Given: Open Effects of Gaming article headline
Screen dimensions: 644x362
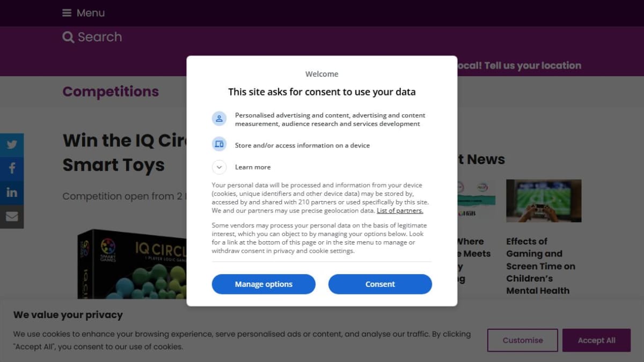Looking at the screenshot, I should (x=540, y=266).
